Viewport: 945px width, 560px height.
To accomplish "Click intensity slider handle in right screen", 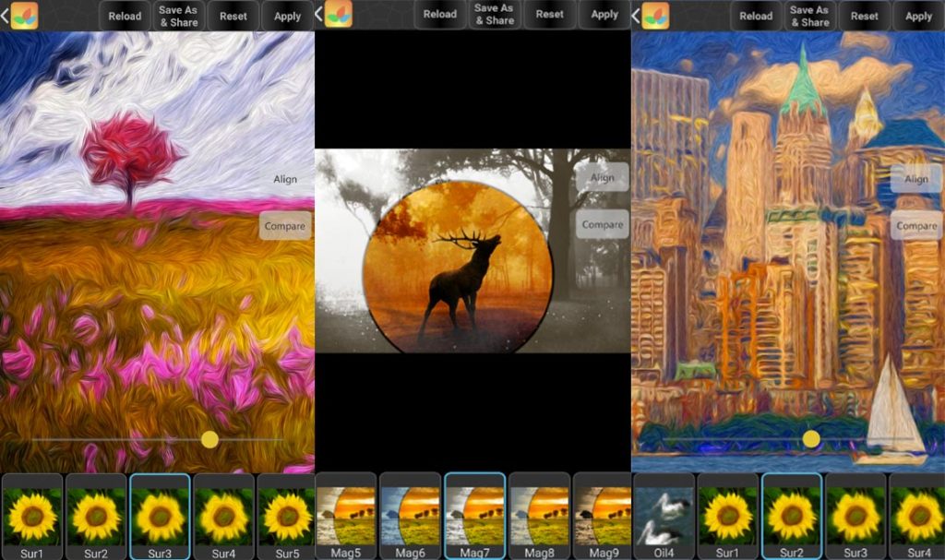I will click(x=811, y=439).
